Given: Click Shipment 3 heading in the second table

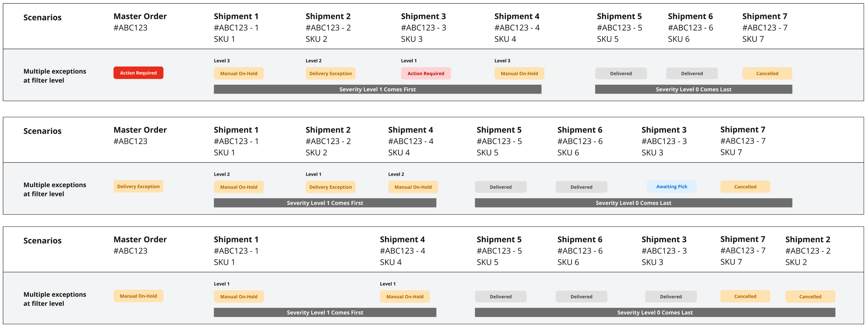Looking at the screenshot, I should pos(664,130).
